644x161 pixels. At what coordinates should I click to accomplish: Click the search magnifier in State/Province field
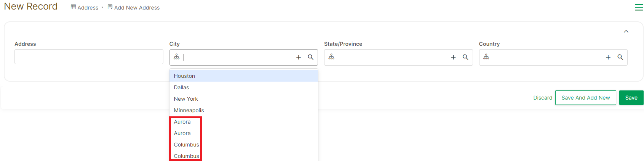click(x=465, y=57)
